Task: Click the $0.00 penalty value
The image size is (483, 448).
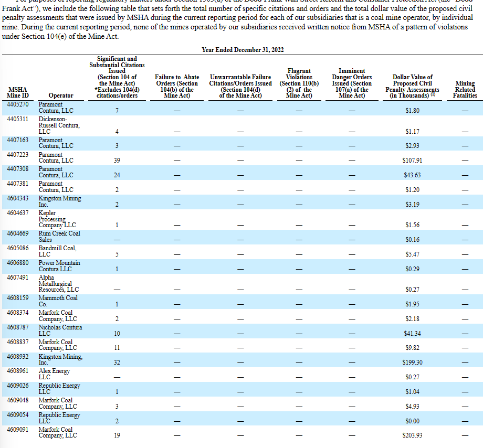Action: coord(412,421)
